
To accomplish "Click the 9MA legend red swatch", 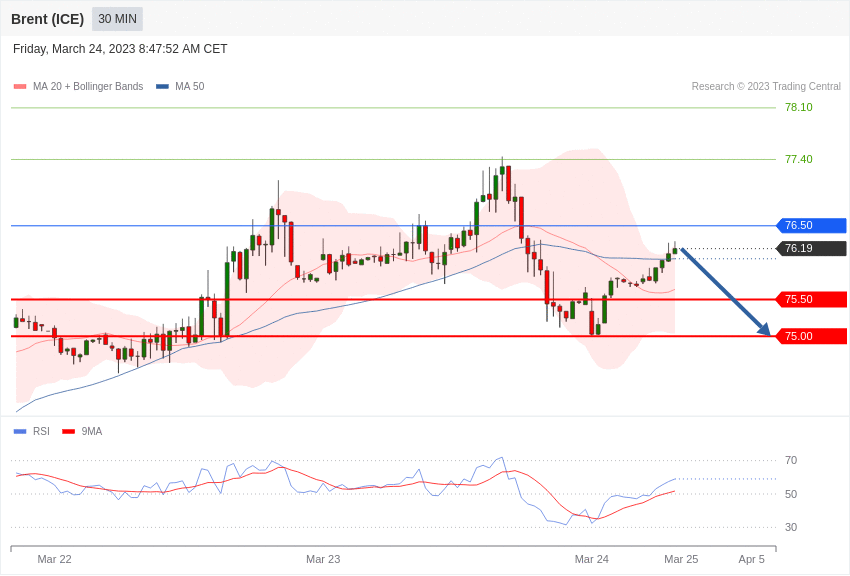I will pyautogui.click(x=69, y=431).
